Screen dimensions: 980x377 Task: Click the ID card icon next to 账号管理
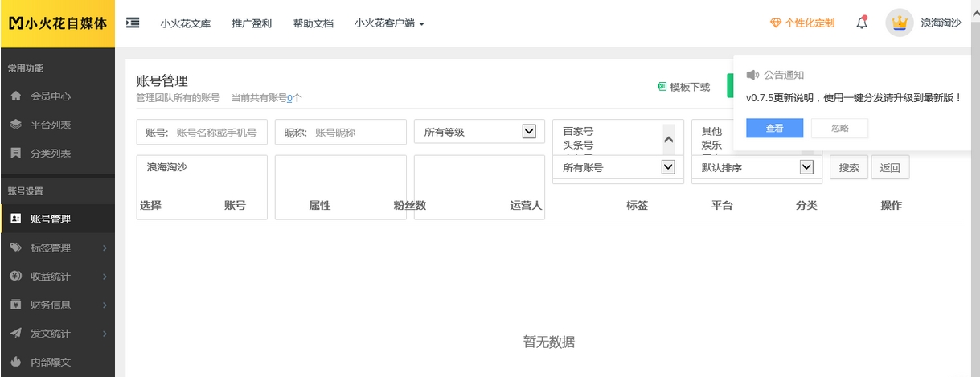(16, 219)
